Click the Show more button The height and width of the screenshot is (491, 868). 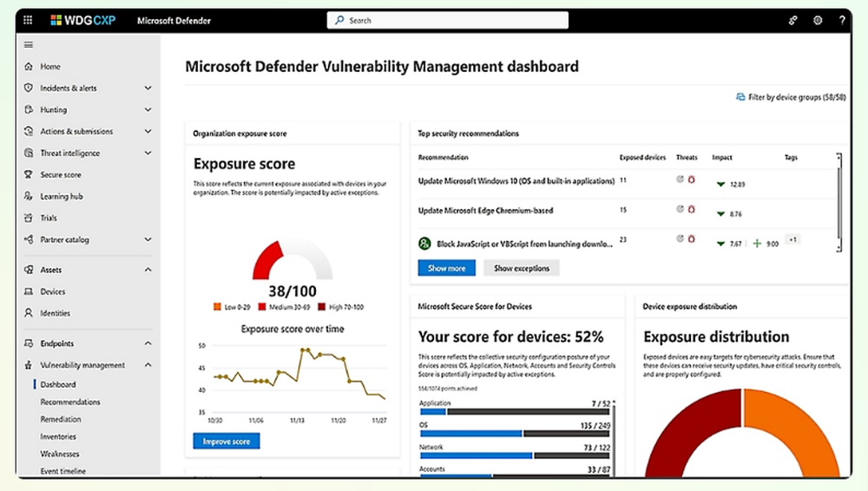(446, 268)
